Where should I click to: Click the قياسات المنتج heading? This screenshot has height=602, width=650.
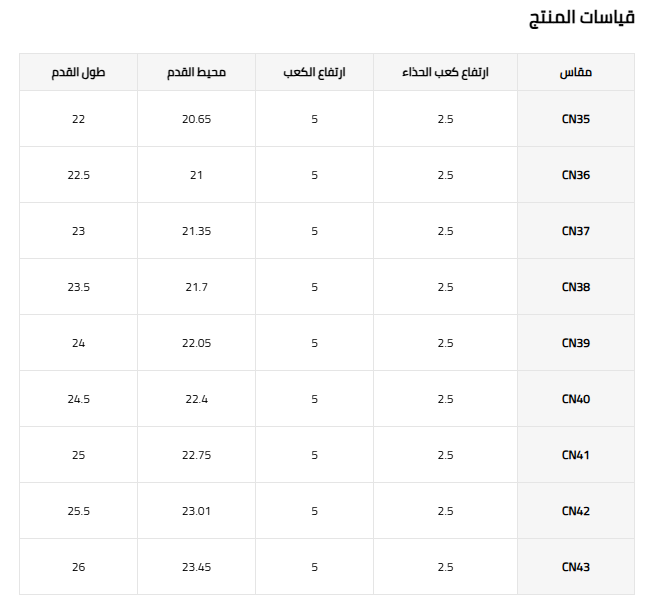coord(582,19)
